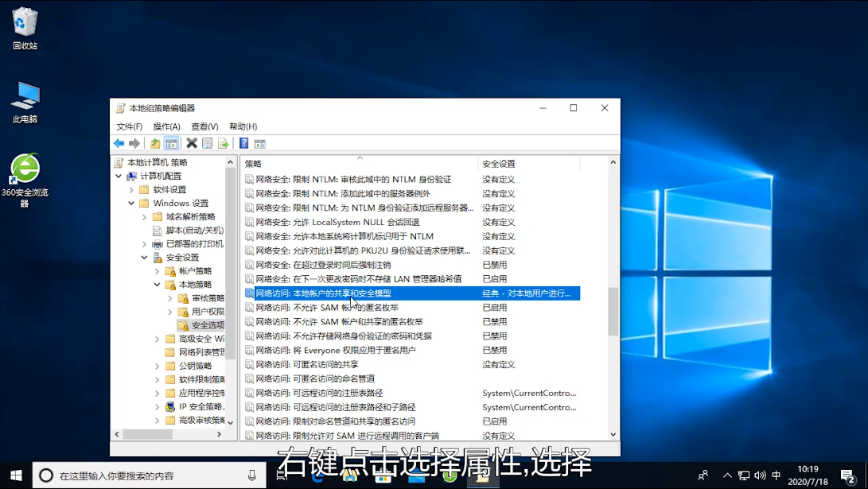Collapse the 计算机配置 tree node
This screenshot has height=489, width=868.
click(x=119, y=177)
